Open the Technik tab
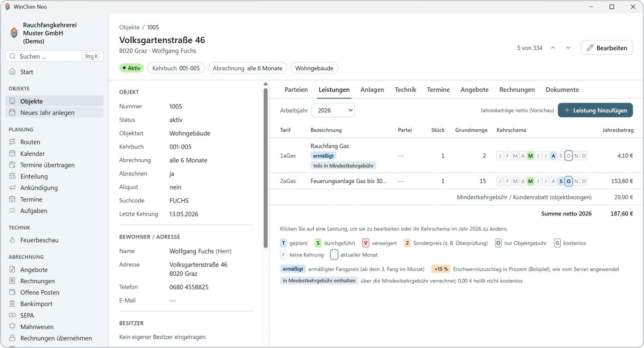The height and width of the screenshot is (348, 644). coord(405,90)
